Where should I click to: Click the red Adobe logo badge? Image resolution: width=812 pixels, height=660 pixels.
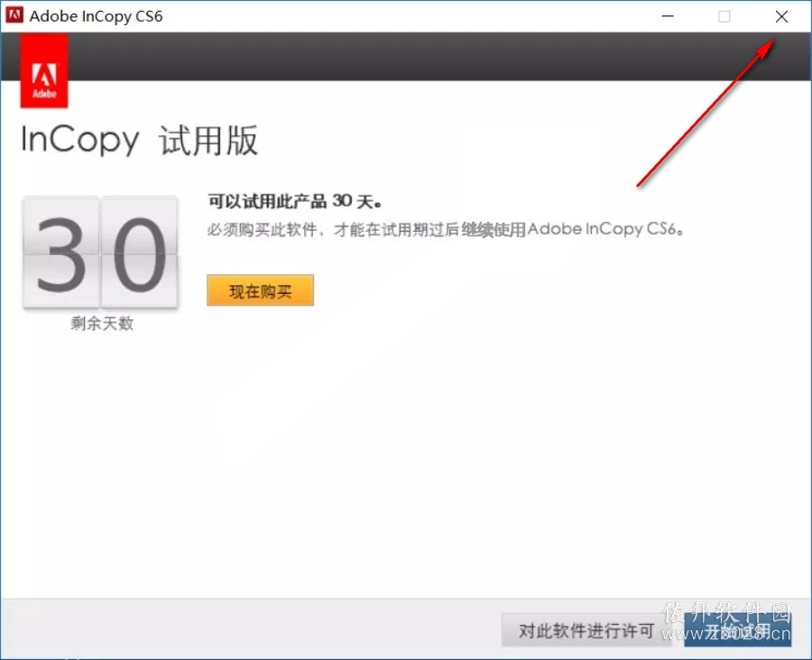coord(44,70)
